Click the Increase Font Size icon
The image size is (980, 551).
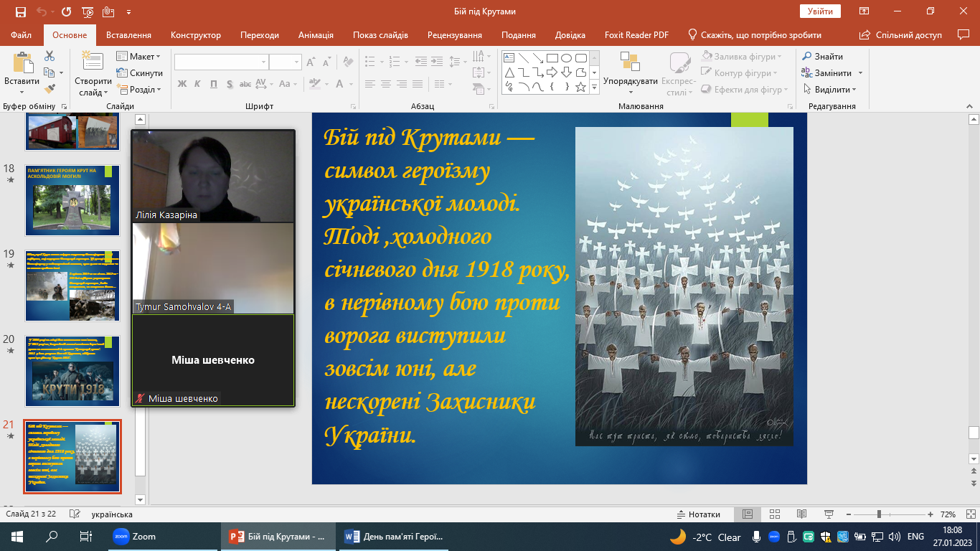311,62
